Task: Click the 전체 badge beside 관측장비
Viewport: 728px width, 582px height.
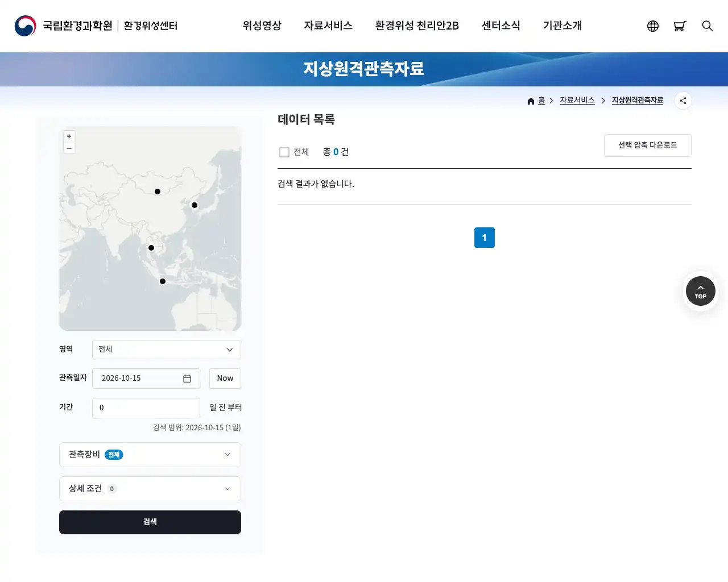Action: click(114, 455)
